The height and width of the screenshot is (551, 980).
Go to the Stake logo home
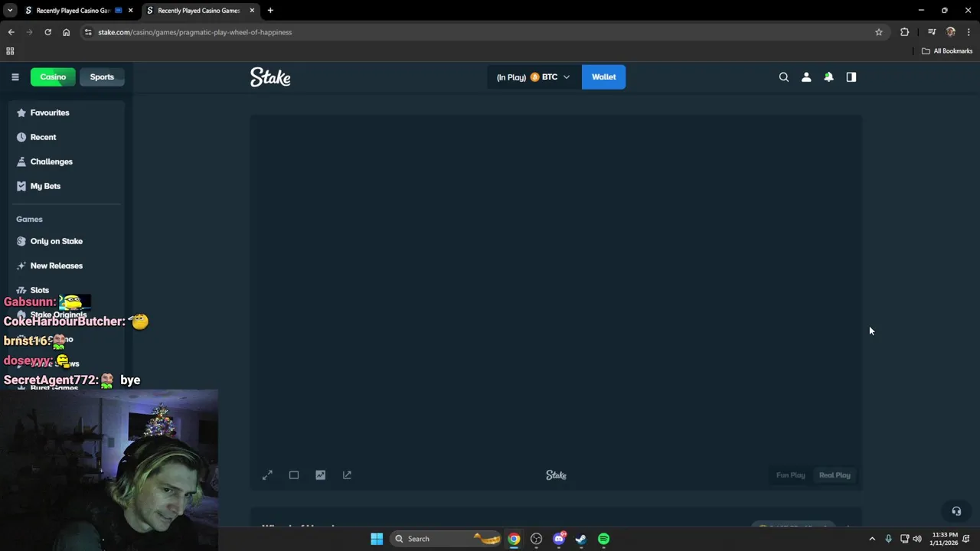270,77
